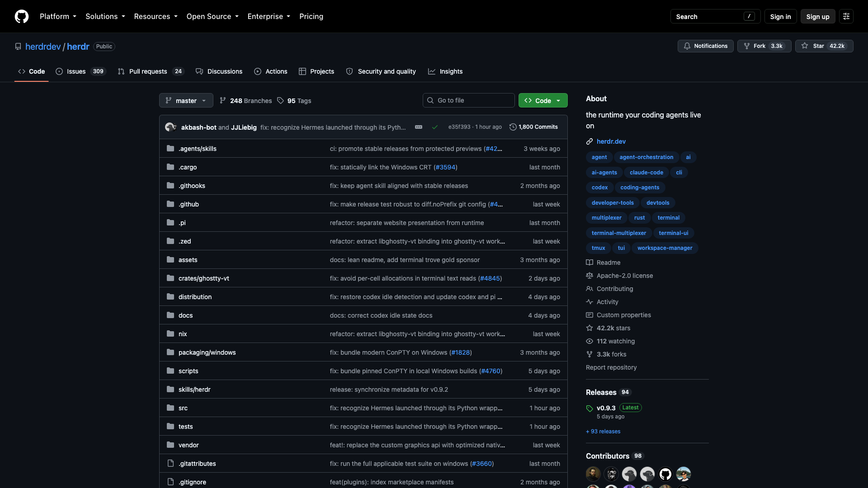Open the crates/ghostty-vt folder

[204, 278]
